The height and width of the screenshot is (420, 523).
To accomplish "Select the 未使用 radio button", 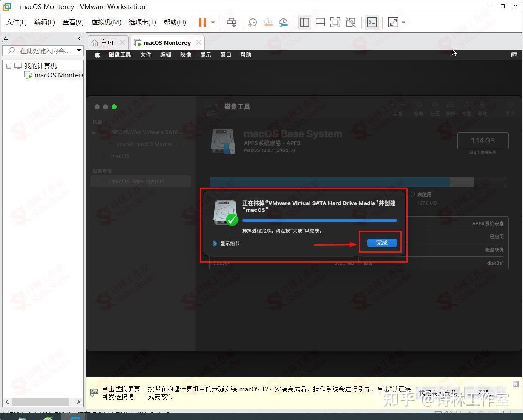I will (x=412, y=194).
